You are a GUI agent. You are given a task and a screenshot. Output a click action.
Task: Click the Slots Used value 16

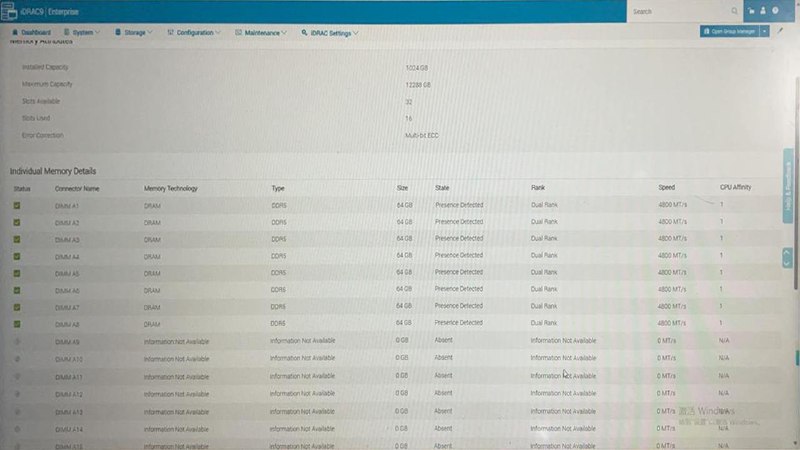point(408,118)
